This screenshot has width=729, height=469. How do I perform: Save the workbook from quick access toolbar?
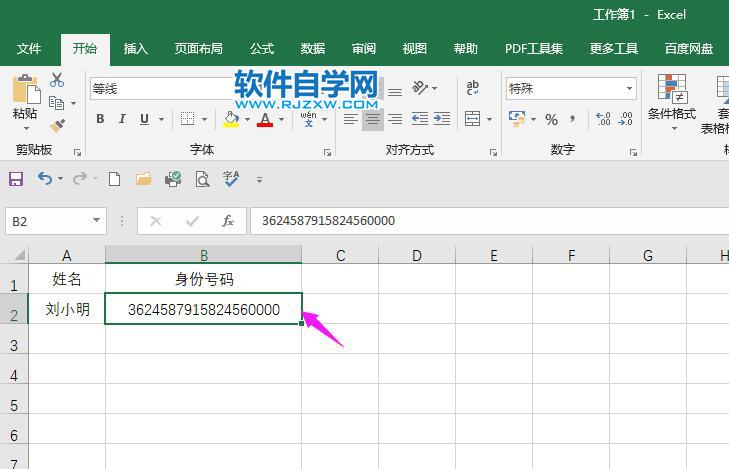[16, 179]
